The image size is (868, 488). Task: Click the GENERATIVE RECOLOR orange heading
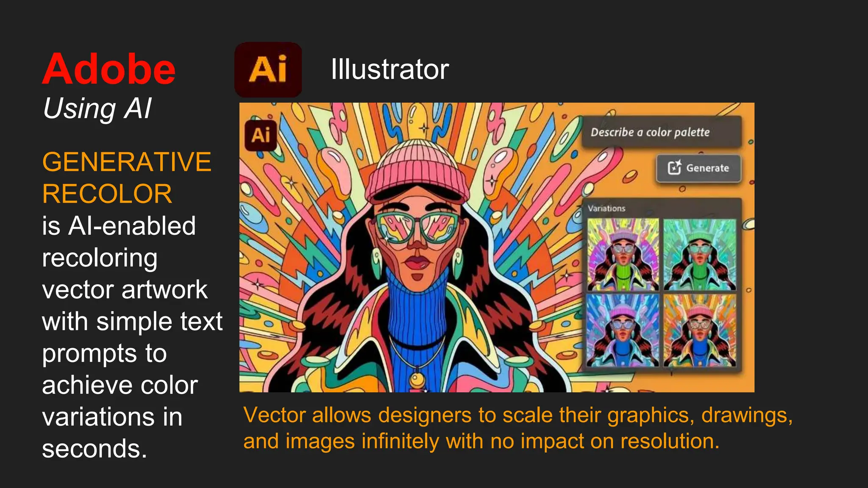click(127, 178)
